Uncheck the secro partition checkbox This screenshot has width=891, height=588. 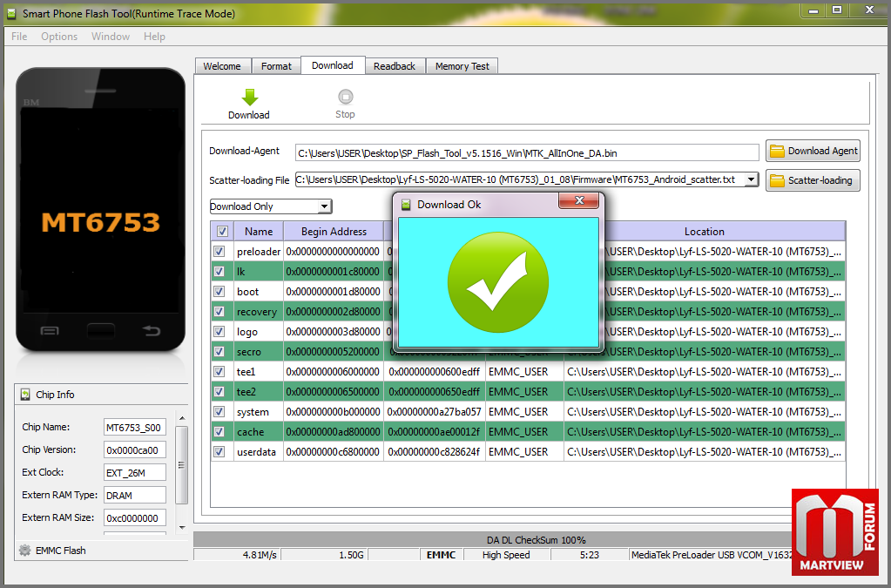219,352
